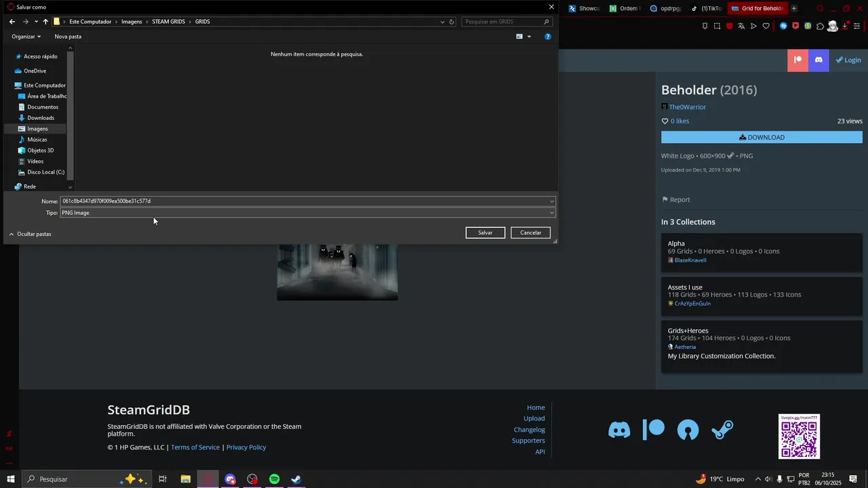Open a new browser tab
Screen dimensions: 868x488
point(794,9)
